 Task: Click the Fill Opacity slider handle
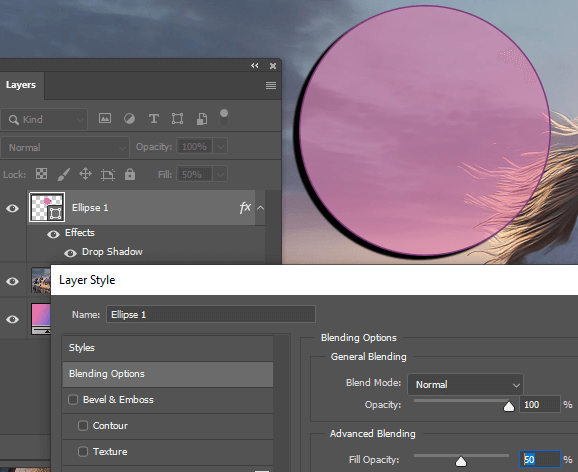(x=461, y=461)
